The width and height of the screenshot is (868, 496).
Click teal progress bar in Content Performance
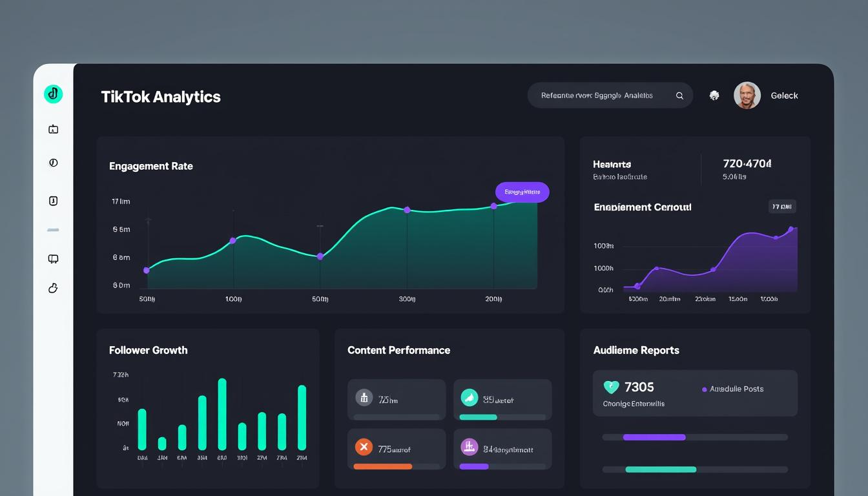tap(478, 417)
